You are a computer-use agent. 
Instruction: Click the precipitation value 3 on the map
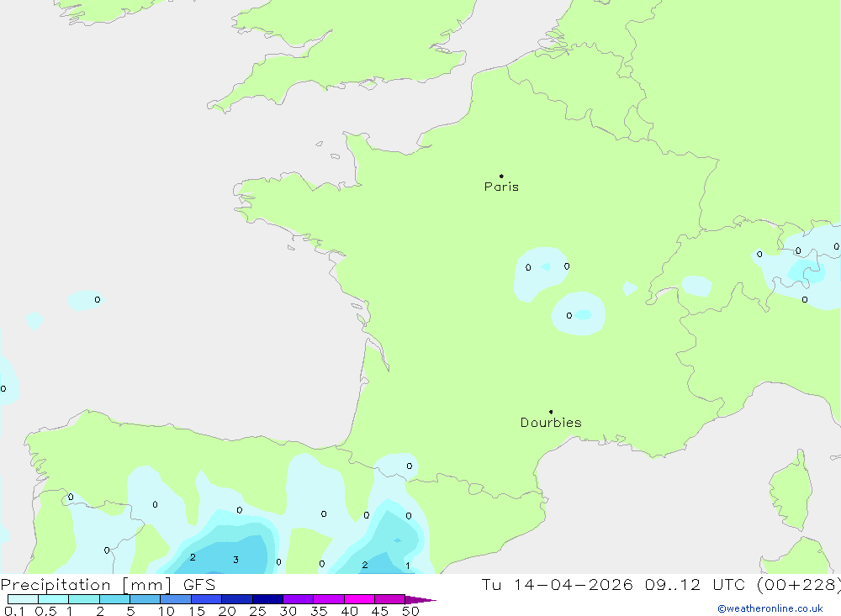tap(236, 560)
